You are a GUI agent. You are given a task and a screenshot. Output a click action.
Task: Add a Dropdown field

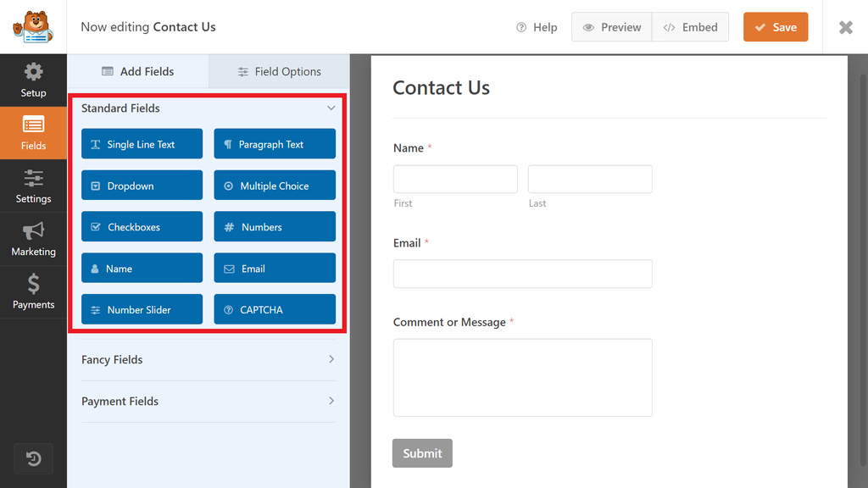coord(142,186)
